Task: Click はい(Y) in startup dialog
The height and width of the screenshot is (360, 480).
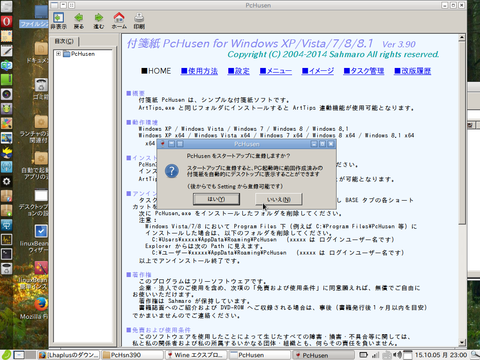Action: click(x=216, y=199)
